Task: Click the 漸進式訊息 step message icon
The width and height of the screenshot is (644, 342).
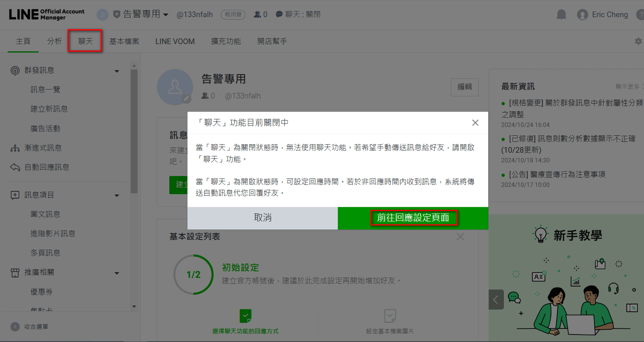Action: [x=15, y=148]
